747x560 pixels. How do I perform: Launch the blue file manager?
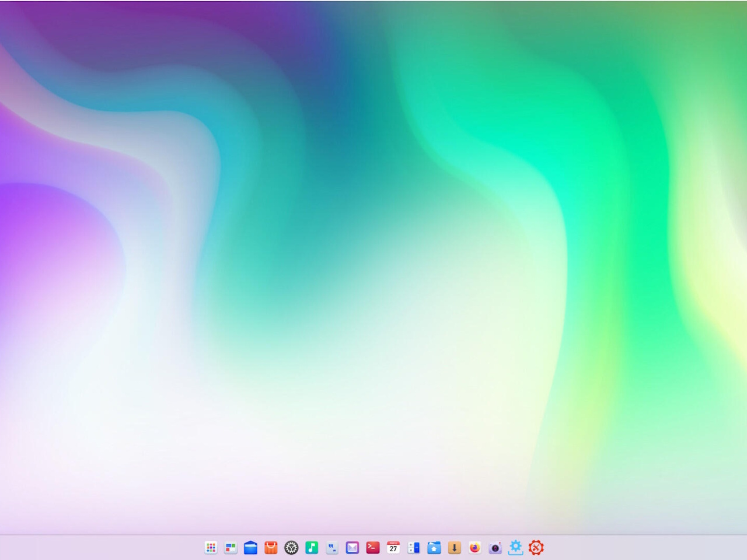tap(250, 548)
